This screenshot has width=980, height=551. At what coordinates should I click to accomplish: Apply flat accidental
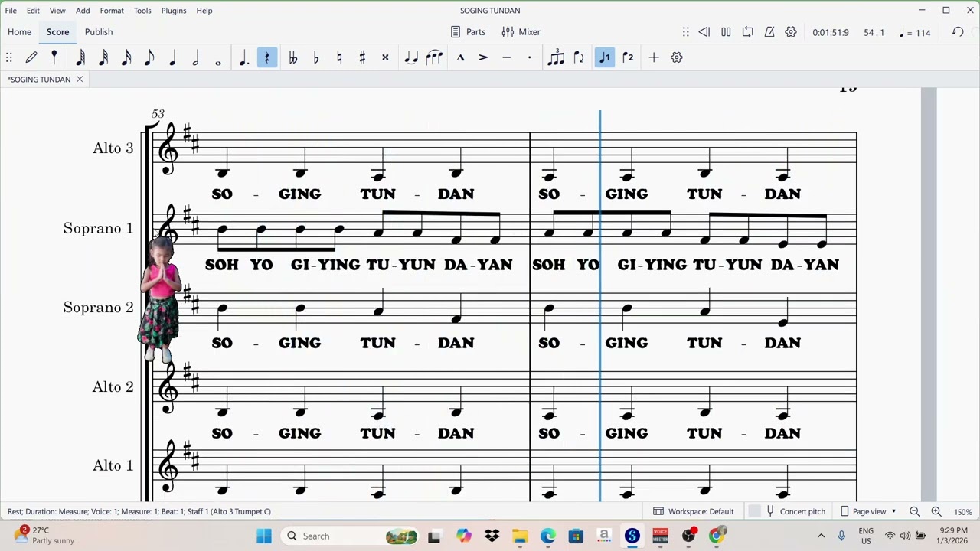click(x=316, y=57)
